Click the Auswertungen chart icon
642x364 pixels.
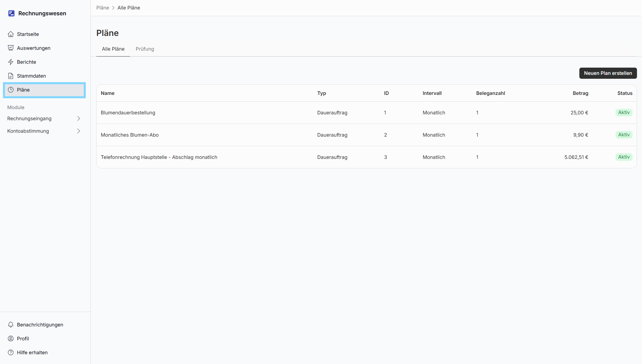[x=11, y=48]
